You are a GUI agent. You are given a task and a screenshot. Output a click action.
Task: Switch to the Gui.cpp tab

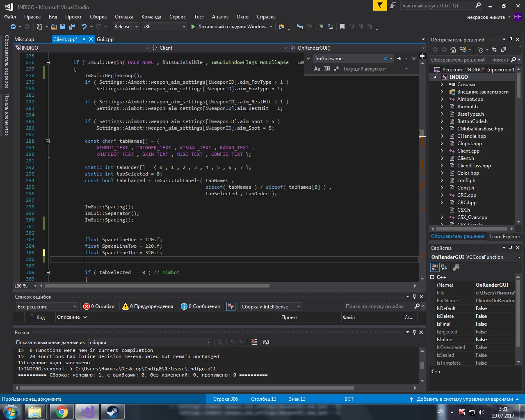[x=105, y=39]
